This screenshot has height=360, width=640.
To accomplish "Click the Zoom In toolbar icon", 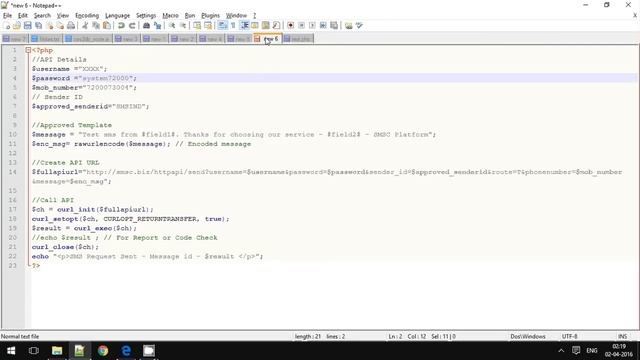I will 172,25.
